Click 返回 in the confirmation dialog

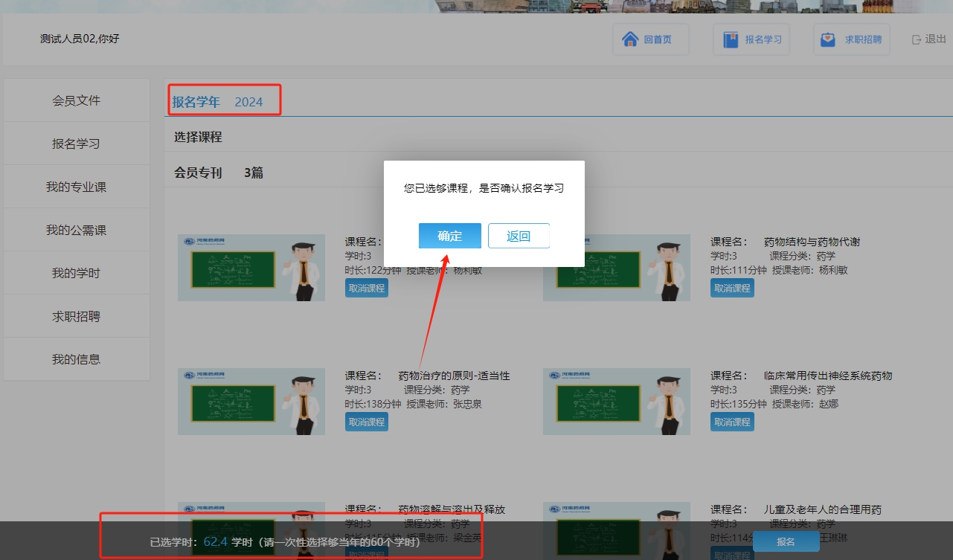[519, 236]
